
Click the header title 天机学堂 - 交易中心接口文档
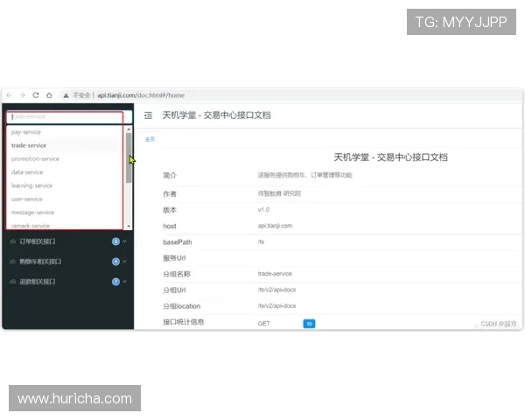click(216, 115)
